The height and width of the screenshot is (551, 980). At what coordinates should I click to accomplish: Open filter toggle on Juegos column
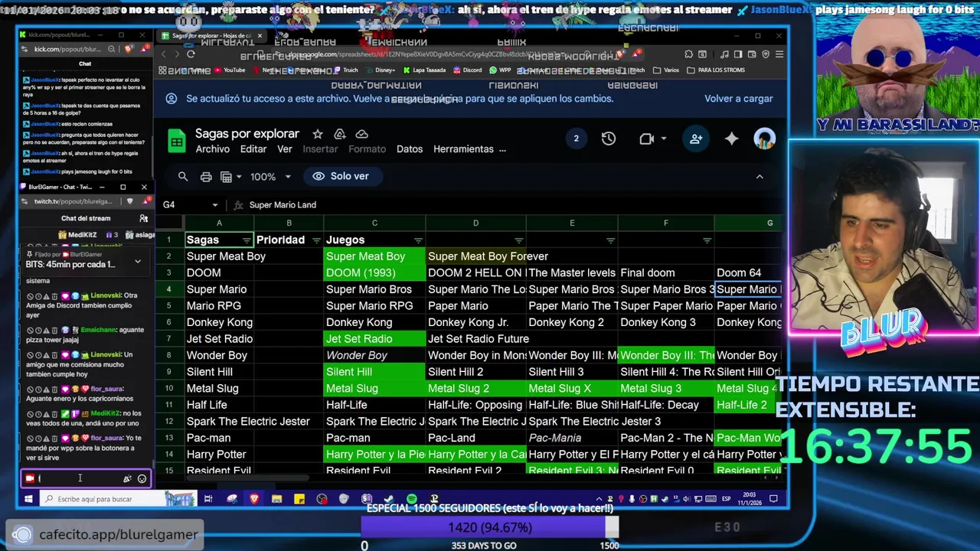418,240
